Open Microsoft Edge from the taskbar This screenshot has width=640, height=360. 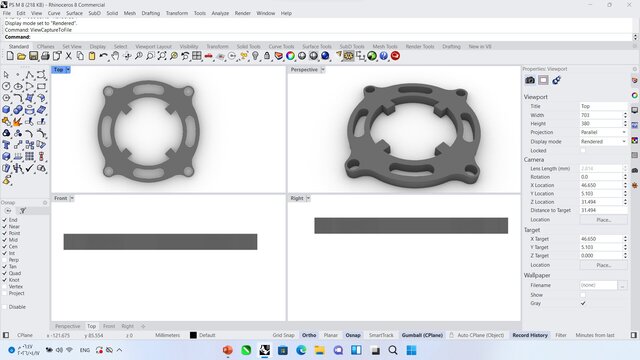coord(301,350)
